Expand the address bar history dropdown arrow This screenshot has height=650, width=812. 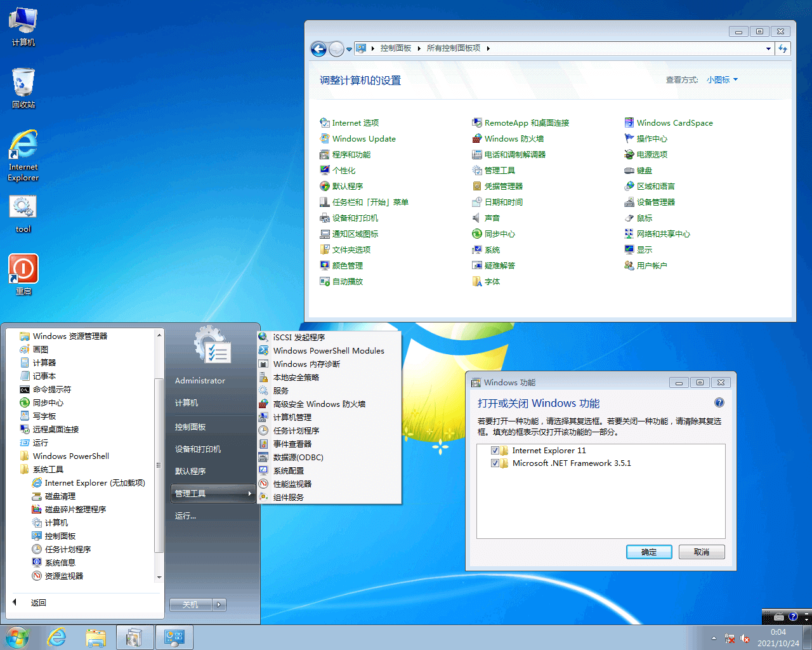(768, 49)
